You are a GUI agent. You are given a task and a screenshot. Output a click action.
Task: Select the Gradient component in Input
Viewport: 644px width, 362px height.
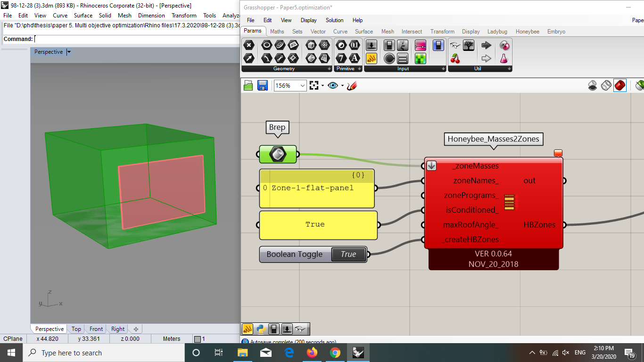point(421,45)
